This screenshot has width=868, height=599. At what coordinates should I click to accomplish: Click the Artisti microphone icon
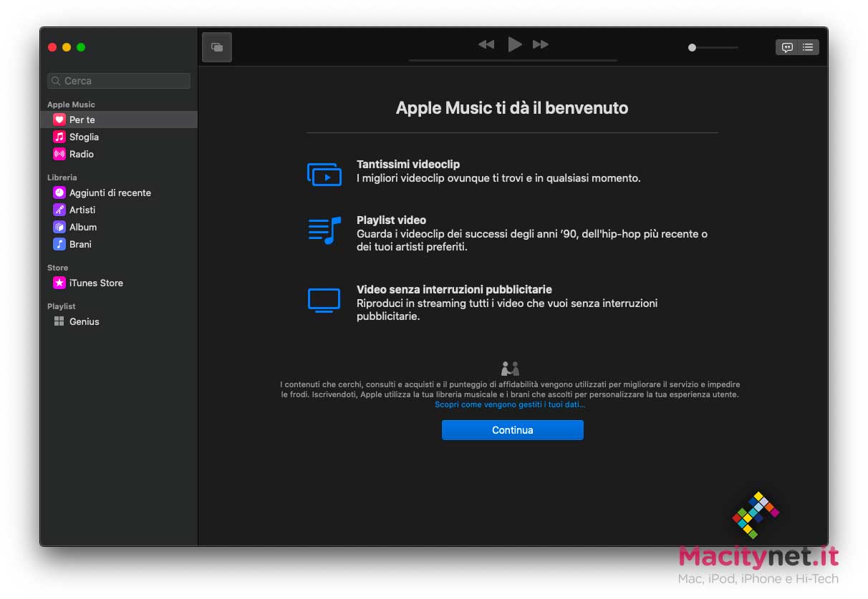59,210
